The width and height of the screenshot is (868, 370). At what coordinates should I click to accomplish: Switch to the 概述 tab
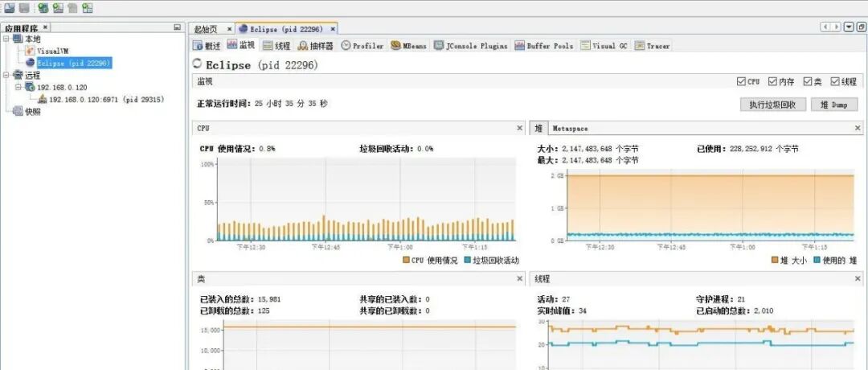[207, 45]
